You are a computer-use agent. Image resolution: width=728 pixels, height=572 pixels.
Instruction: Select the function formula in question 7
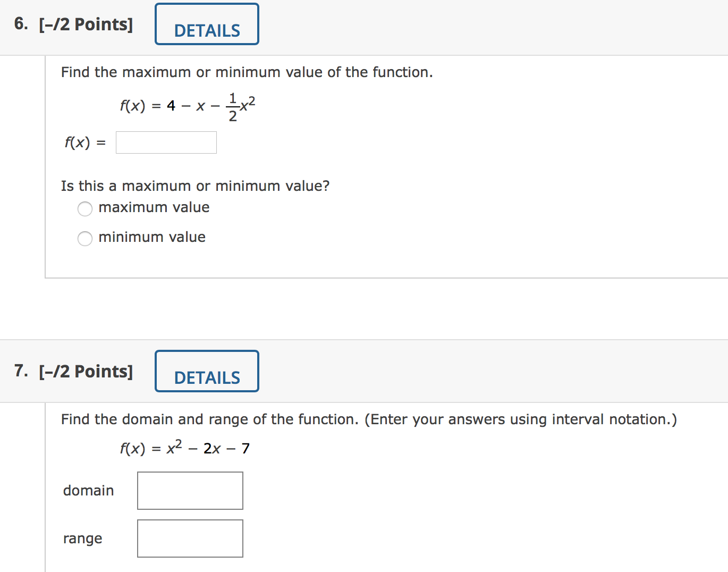coord(185,448)
